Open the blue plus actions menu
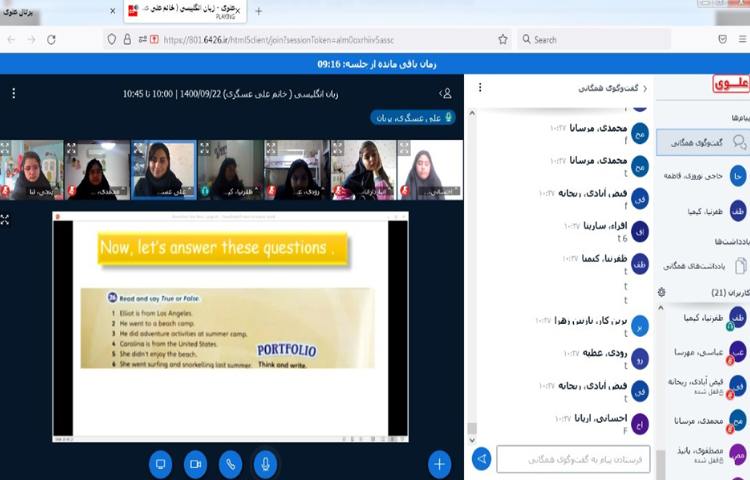 pos(439,464)
